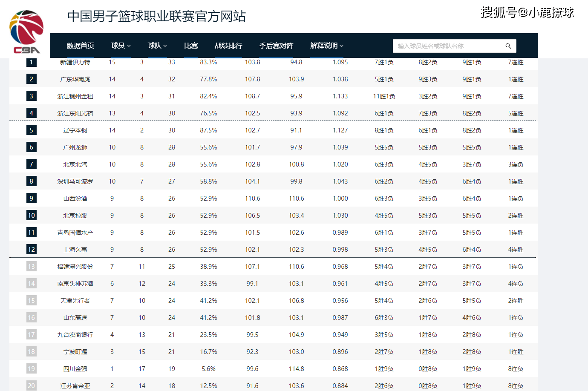Screen dimensions: 588x391
Task: Open team 新疆伊力特
Action: coord(75,62)
